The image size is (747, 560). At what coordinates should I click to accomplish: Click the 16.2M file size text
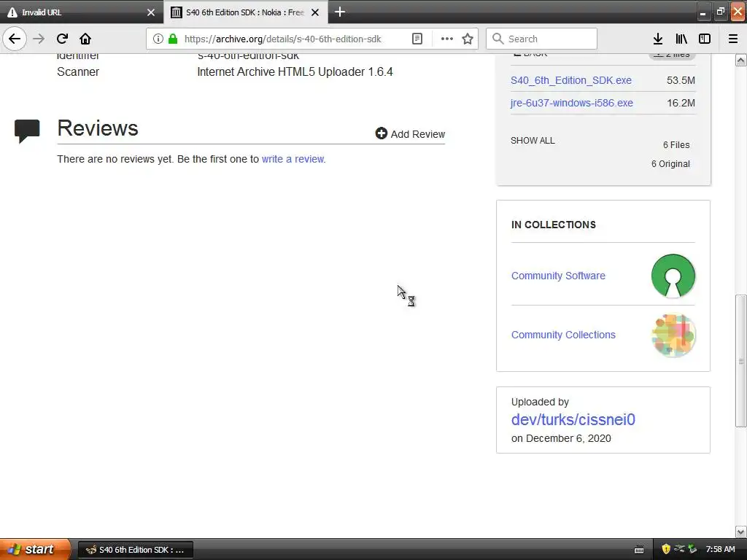[681, 103]
